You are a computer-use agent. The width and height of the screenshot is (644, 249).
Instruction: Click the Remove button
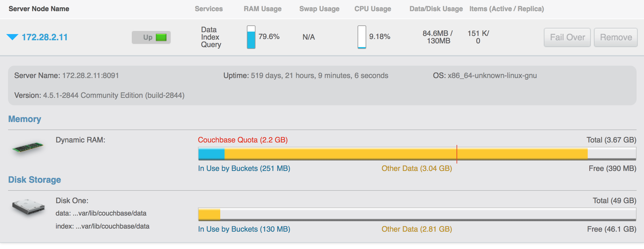pyautogui.click(x=616, y=37)
